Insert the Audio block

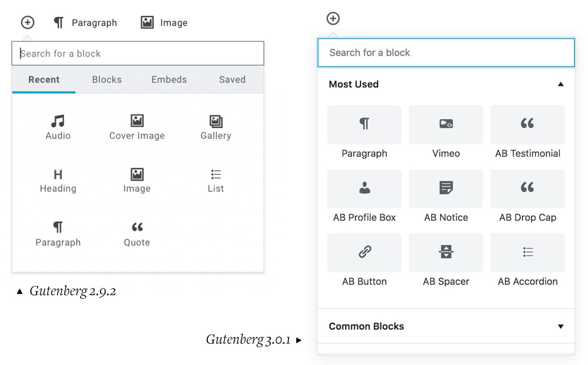[x=58, y=127]
